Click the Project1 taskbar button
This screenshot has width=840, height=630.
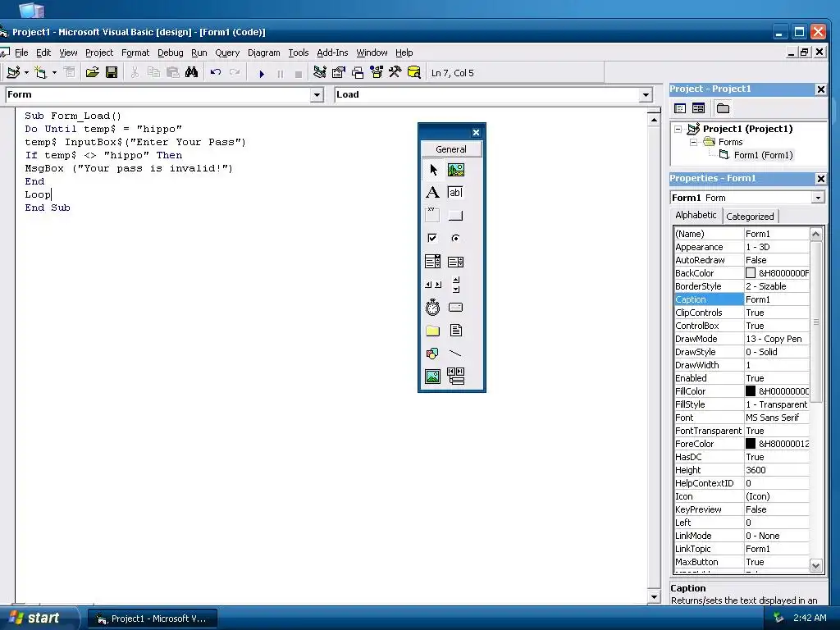153,619
